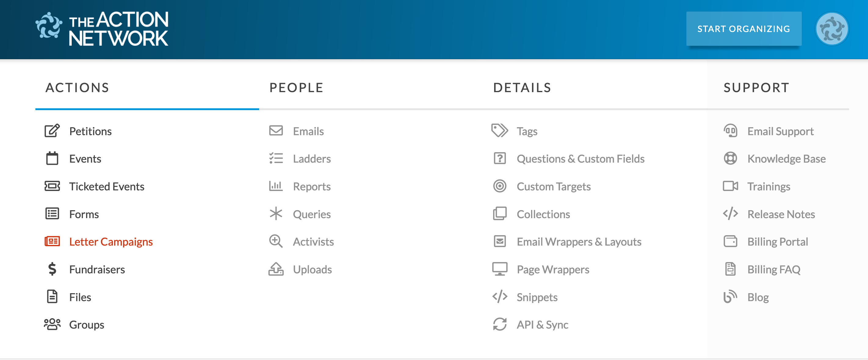Open the Support tab
The image size is (868, 360).
(756, 88)
